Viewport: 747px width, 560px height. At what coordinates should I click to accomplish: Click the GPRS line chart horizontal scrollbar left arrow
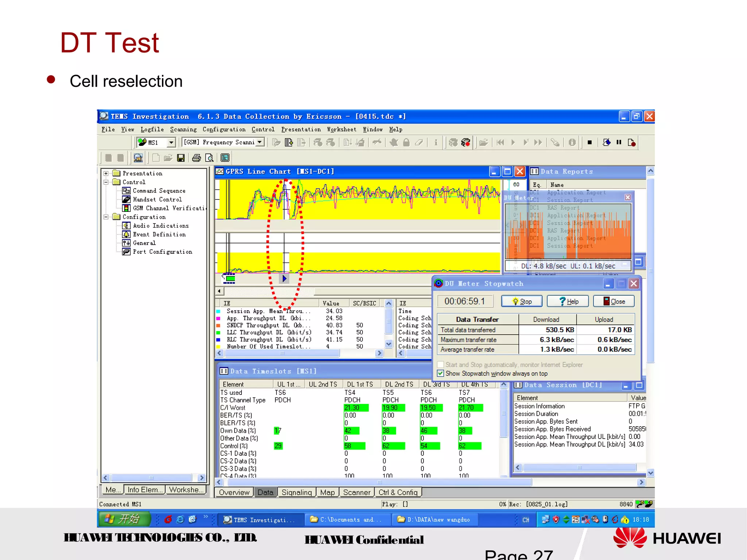click(219, 291)
